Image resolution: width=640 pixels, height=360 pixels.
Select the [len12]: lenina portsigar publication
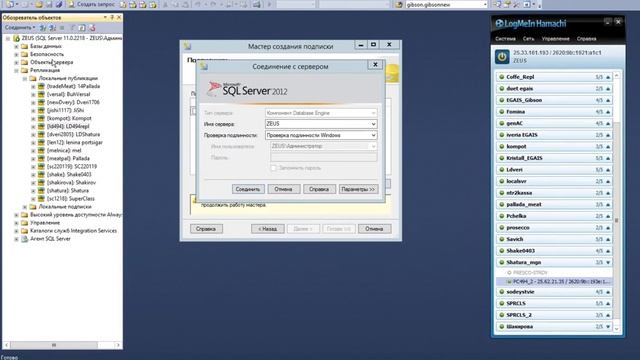pos(74,142)
